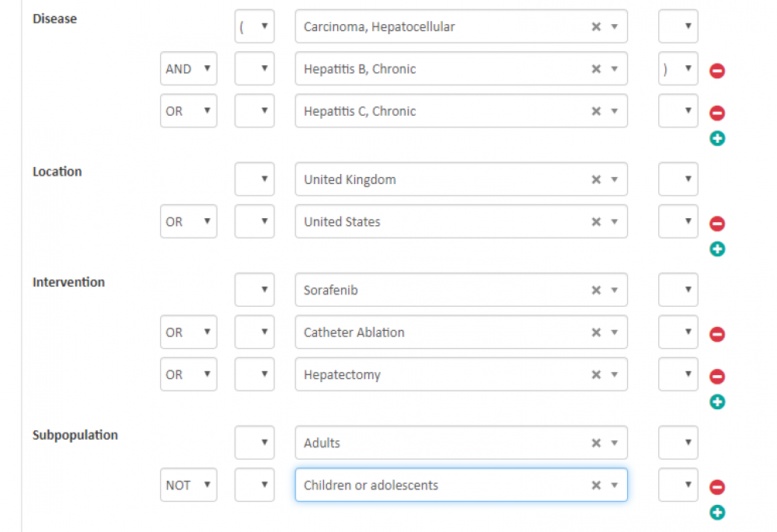Open the AND operator dropdown
The image size is (777, 532).
tap(188, 68)
